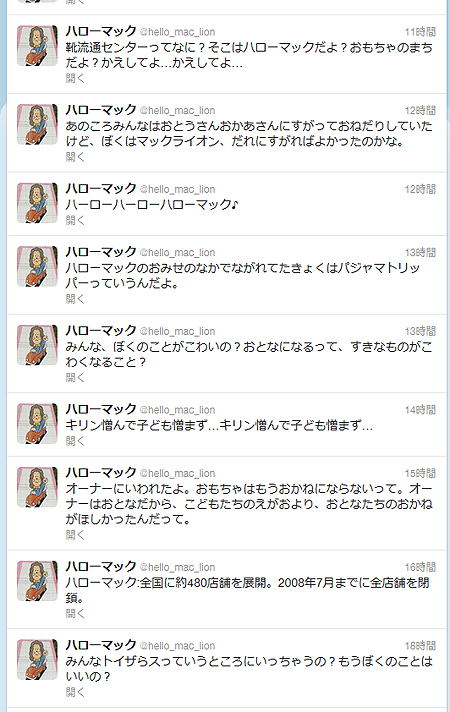Open the 18時間 timestamp link
The width and height of the screenshot is (450, 712).
pos(420,646)
